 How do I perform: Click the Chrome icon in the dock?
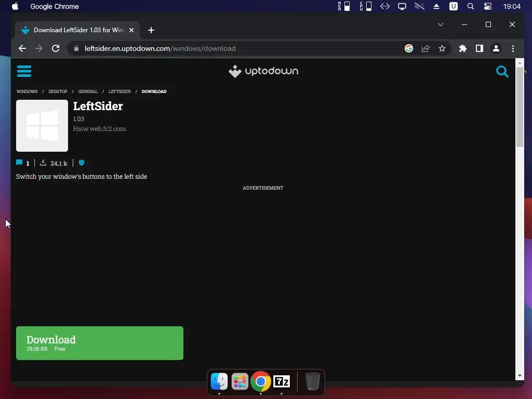[261, 381]
